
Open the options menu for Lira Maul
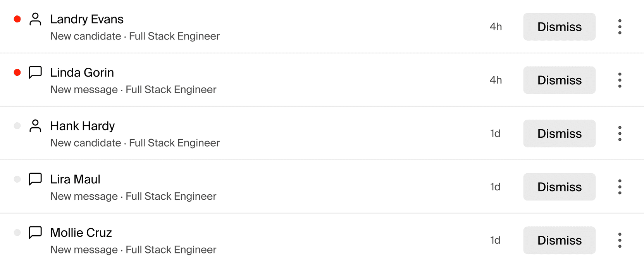620,187
